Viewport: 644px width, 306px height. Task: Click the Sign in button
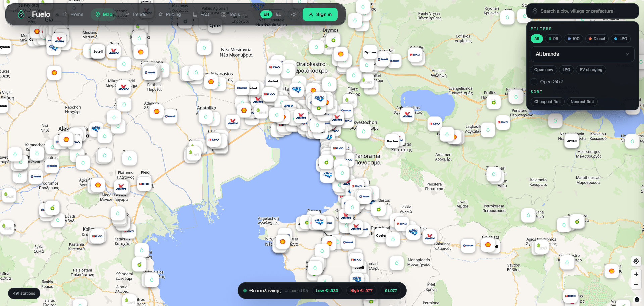pyautogui.click(x=320, y=14)
